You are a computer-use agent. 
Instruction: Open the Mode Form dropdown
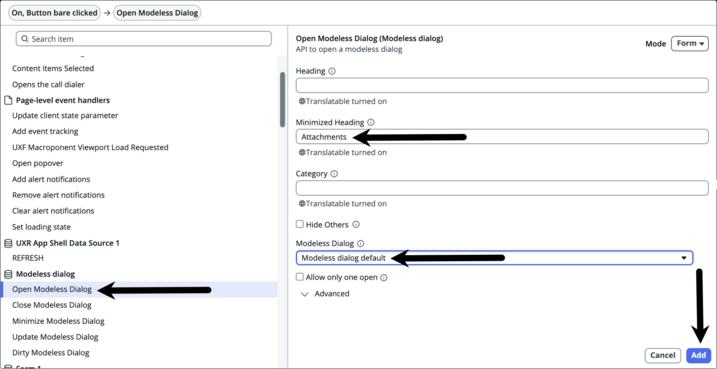[690, 44]
